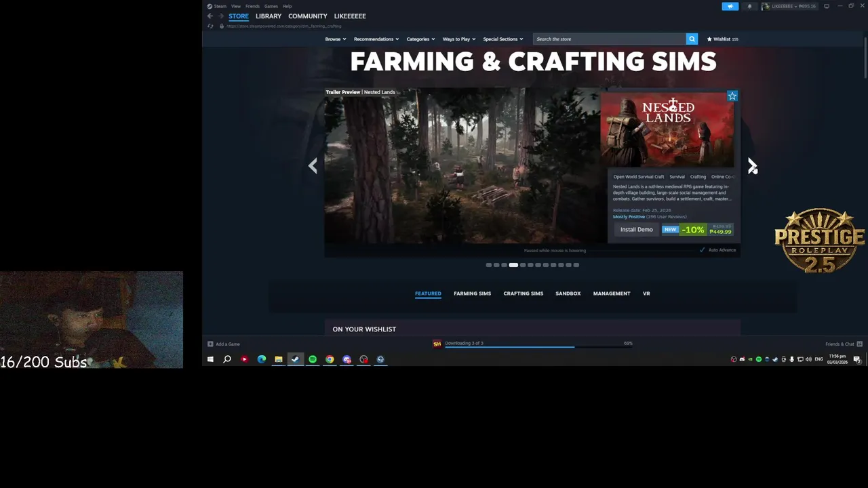Click the Install Demo button
868x488 pixels.
point(636,230)
